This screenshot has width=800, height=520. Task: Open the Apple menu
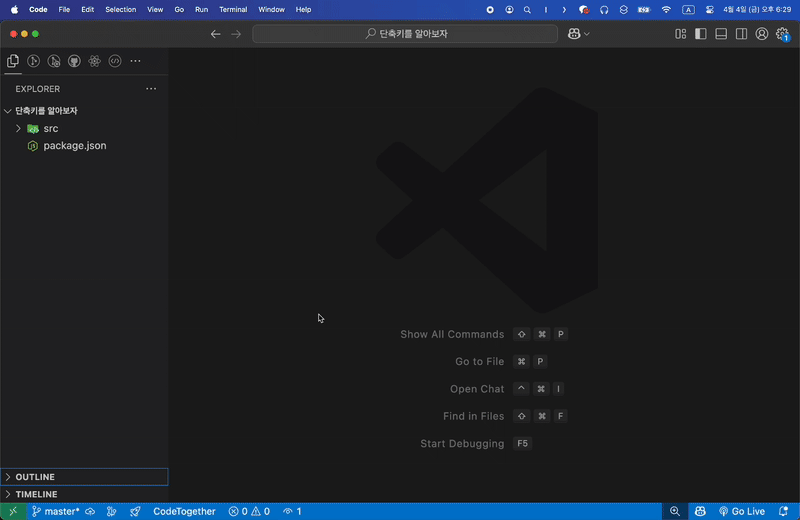tap(14, 10)
